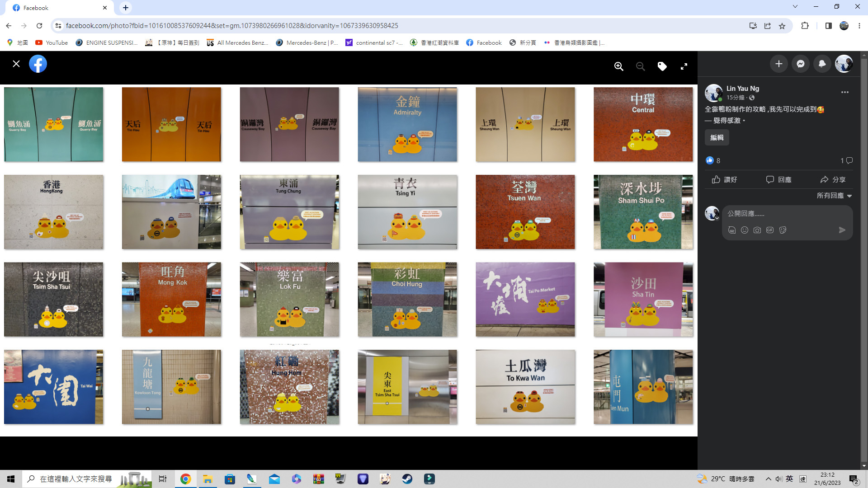Insert avatar sticker in comment
The height and width of the screenshot is (488, 868).
(732, 230)
